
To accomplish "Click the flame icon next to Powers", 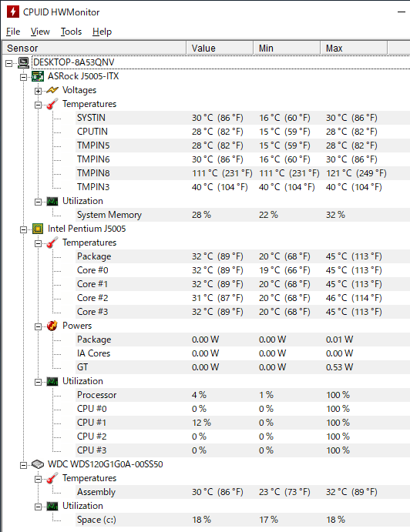I will click(52, 326).
